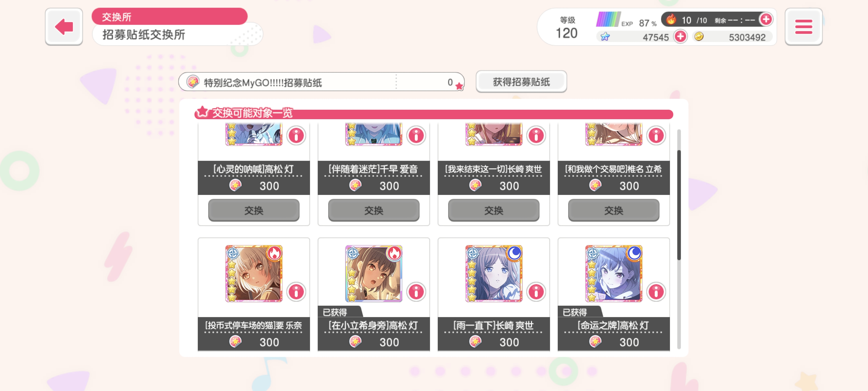Select 投币式停车场的猫 要乐奈 card thumbnail
Screen dimensions: 868x391
pyautogui.click(x=254, y=274)
